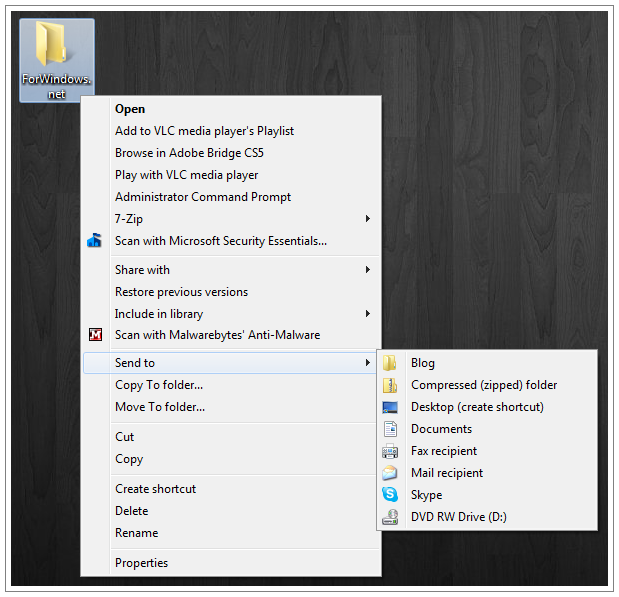Click the Malwarebytes red M icon

point(95,335)
